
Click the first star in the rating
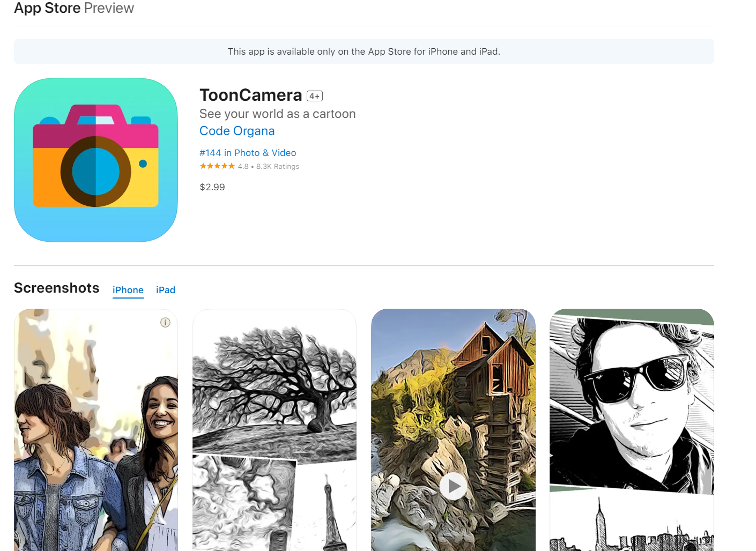click(x=202, y=166)
